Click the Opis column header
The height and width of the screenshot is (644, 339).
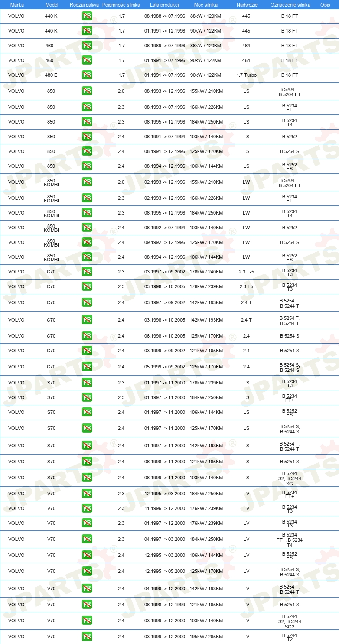pos(325,4)
